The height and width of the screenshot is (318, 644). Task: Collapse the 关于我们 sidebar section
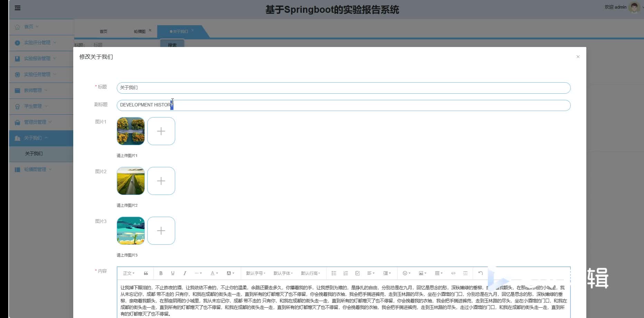coord(34,138)
